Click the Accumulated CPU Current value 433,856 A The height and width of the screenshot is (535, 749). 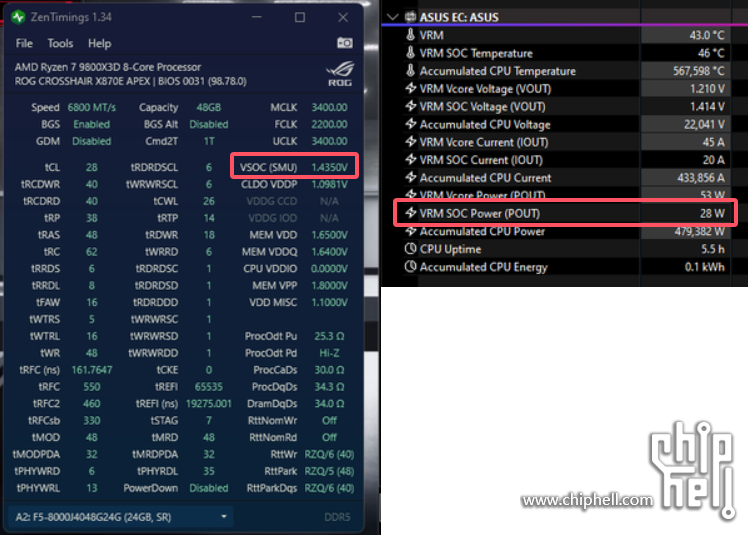point(701,177)
